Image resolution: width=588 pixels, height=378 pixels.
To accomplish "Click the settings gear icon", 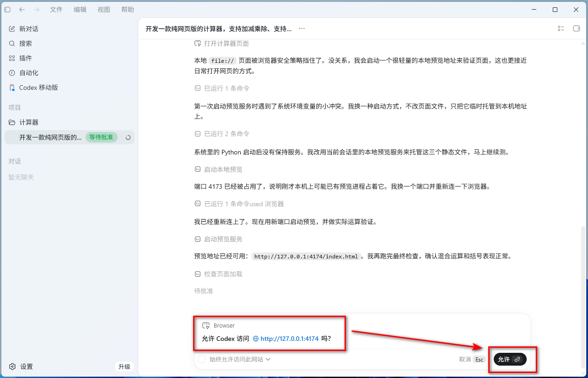I will click(12, 367).
